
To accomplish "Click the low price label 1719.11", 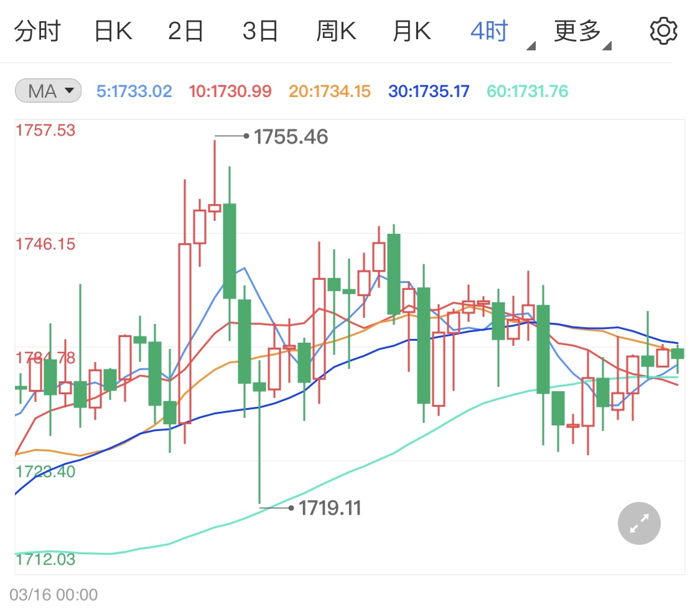I will 329,508.
